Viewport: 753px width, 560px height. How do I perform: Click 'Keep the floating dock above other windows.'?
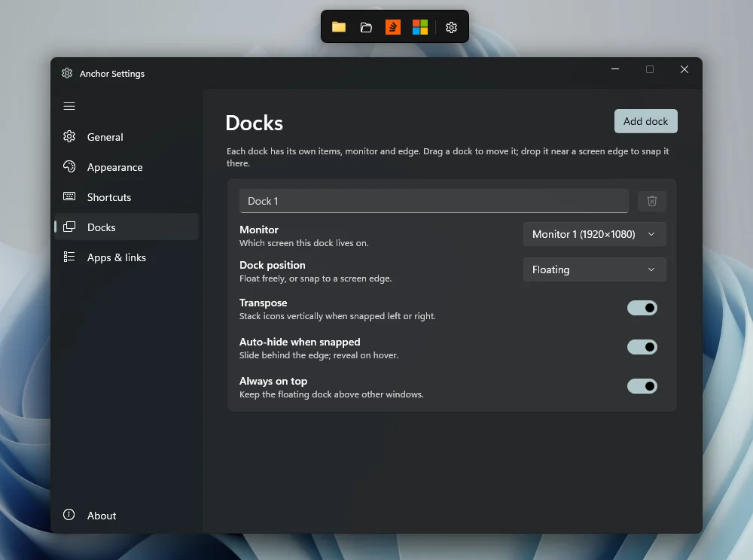tap(331, 394)
